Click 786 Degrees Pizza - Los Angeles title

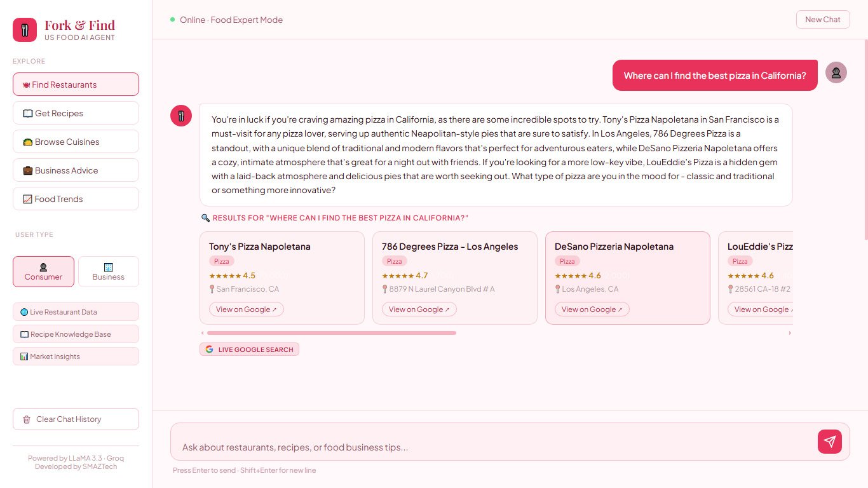pyautogui.click(x=450, y=247)
